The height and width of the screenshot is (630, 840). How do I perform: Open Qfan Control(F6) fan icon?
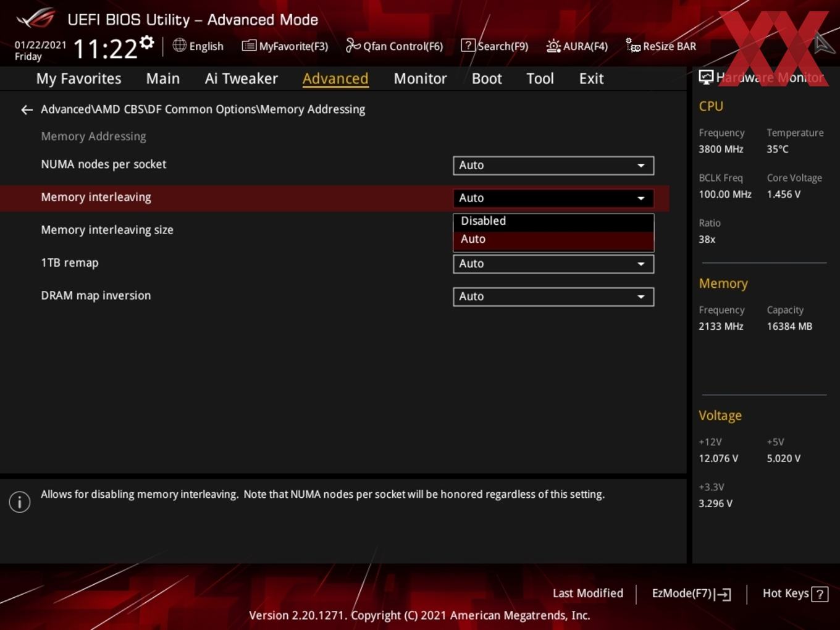click(353, 45)
